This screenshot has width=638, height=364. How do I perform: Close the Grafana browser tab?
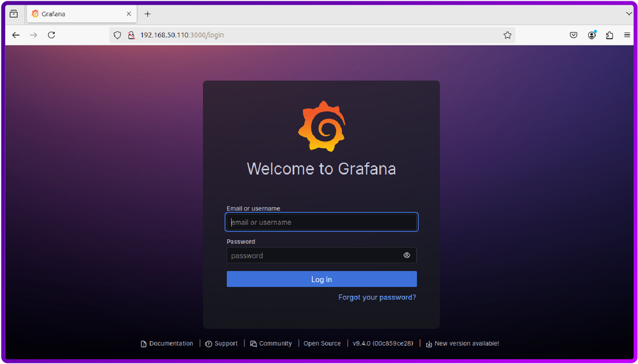coord(129,13)
